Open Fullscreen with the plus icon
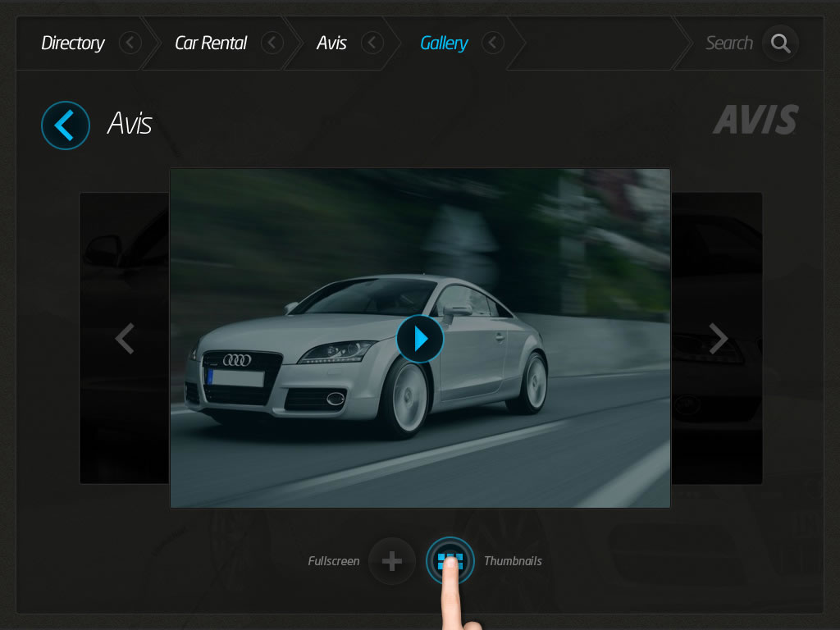840x630 pixels. tap(392, 561)
